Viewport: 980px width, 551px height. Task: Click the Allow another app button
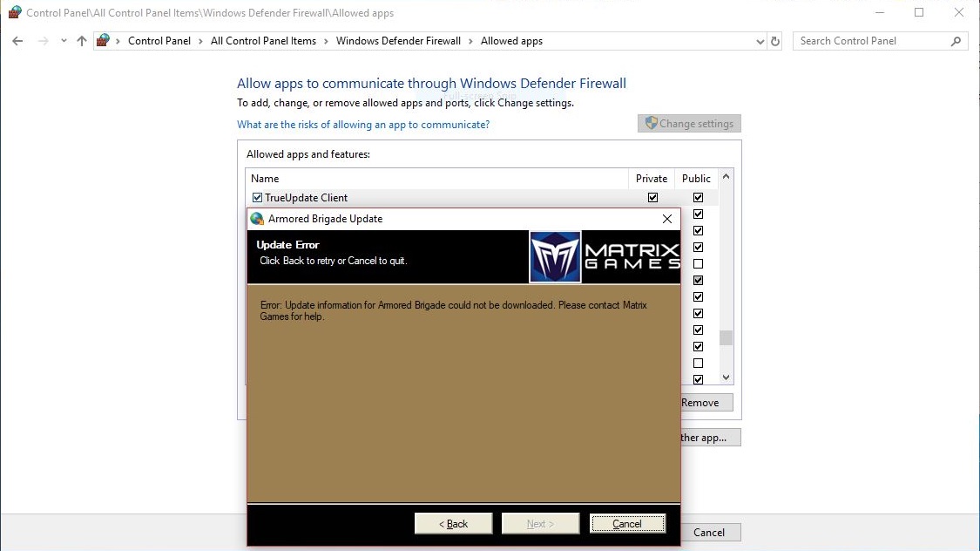(x=711, y=437)
